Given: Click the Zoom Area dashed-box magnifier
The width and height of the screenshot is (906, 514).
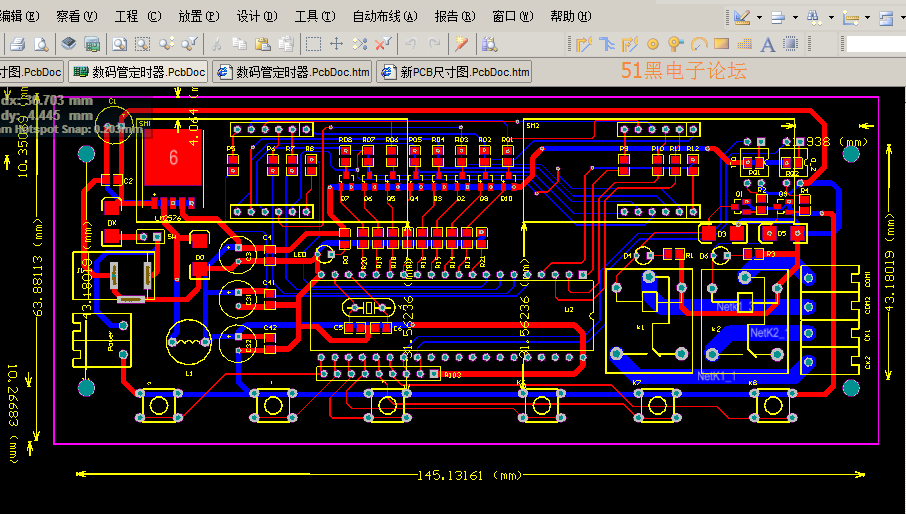Looking at the screenshot, I should 143,44.
